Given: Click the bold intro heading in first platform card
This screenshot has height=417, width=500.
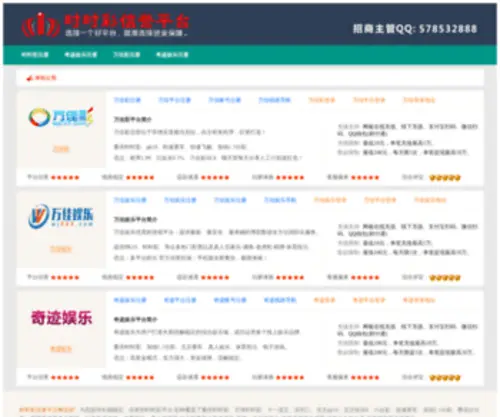Looking at the screenshot, I should (x=133, y=119).
